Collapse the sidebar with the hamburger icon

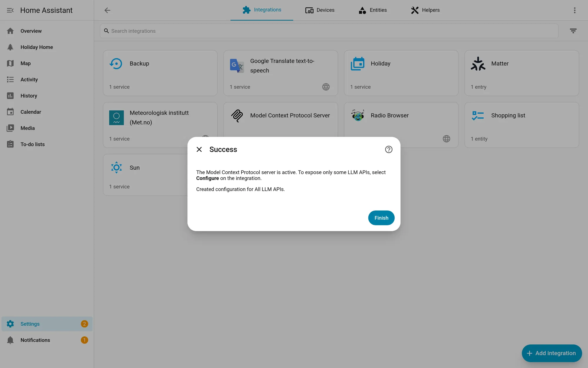(x=10, y=10)
